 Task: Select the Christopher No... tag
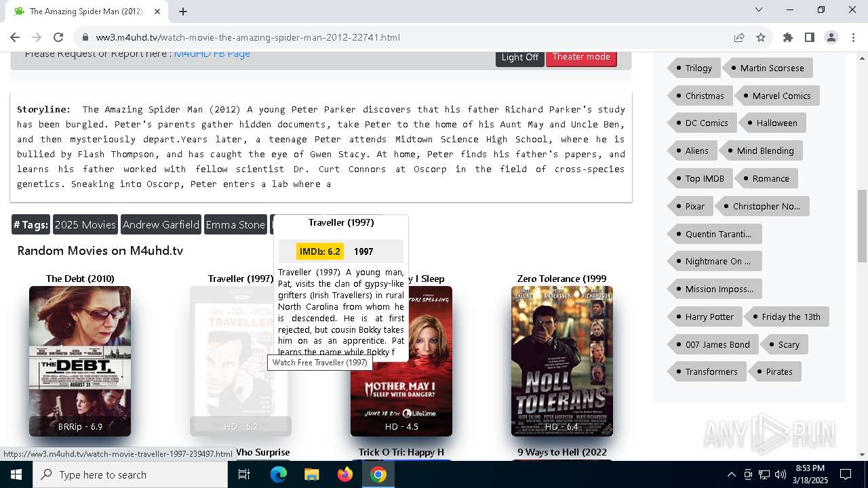[x=762, y=206]
